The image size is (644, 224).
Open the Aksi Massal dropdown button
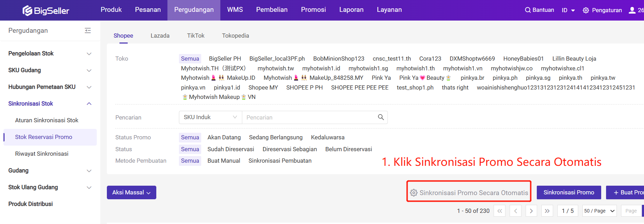132,193
